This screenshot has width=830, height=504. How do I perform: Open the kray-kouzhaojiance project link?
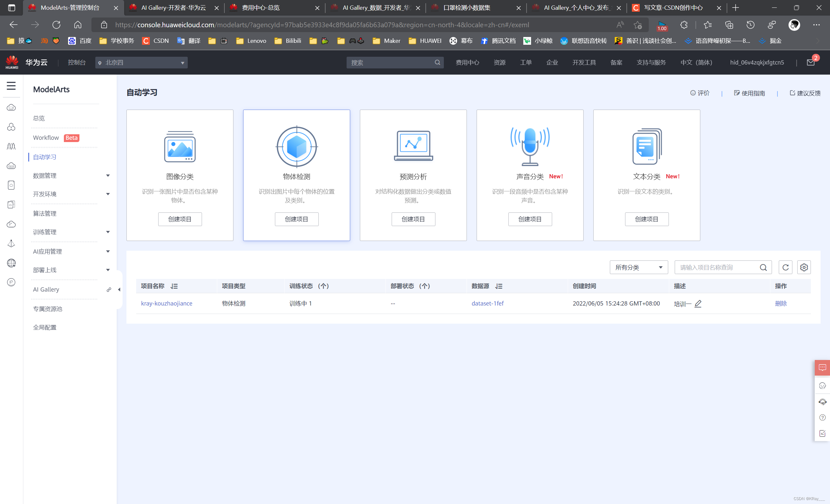click(166, 303)
